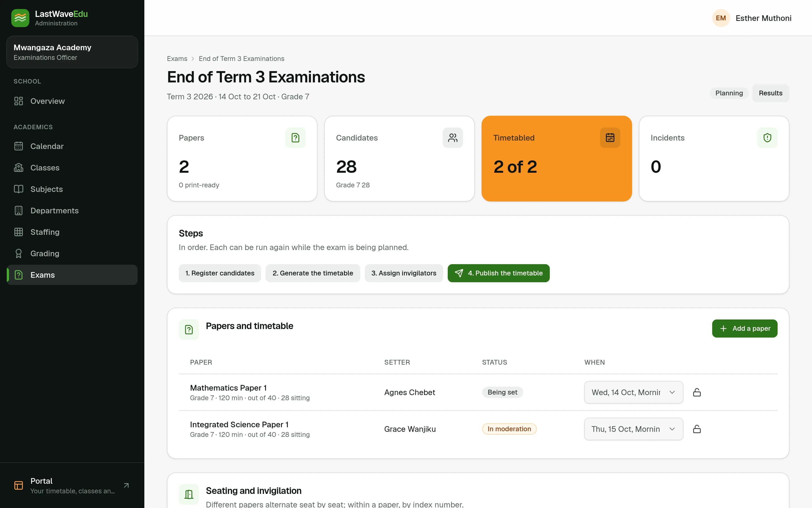This screenshot has height=508, width=812.
Task: Click the Papers summary card
Action: [x=242, y=159]
